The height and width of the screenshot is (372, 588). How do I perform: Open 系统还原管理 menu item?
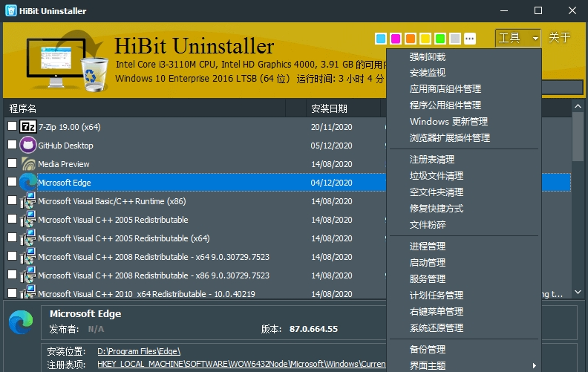(x=464, y=328)
